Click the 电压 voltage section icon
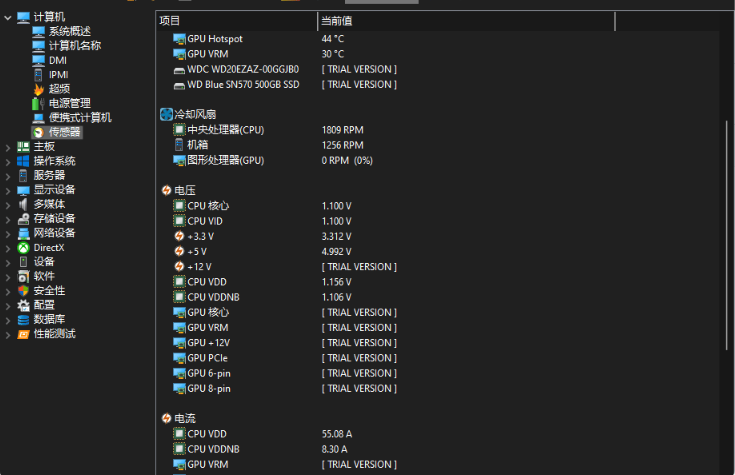 click(x=166, y=190)
